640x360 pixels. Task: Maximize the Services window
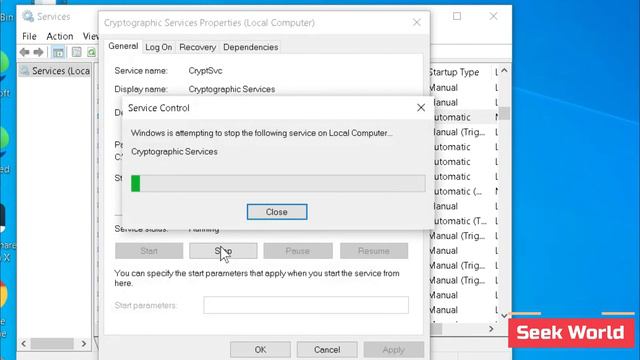[x=457, y=16]
